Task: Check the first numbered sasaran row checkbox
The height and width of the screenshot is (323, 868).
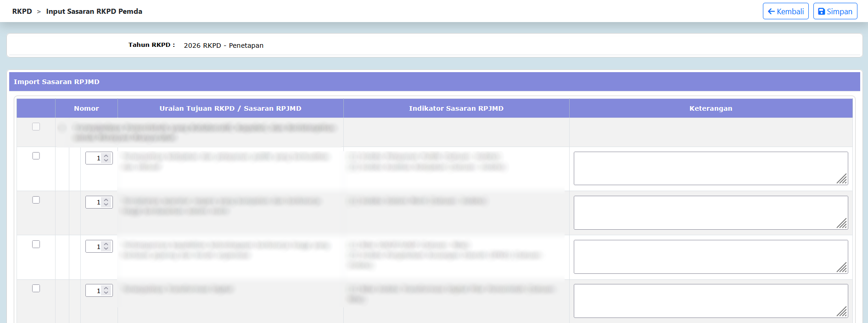Action: point(36,156)
